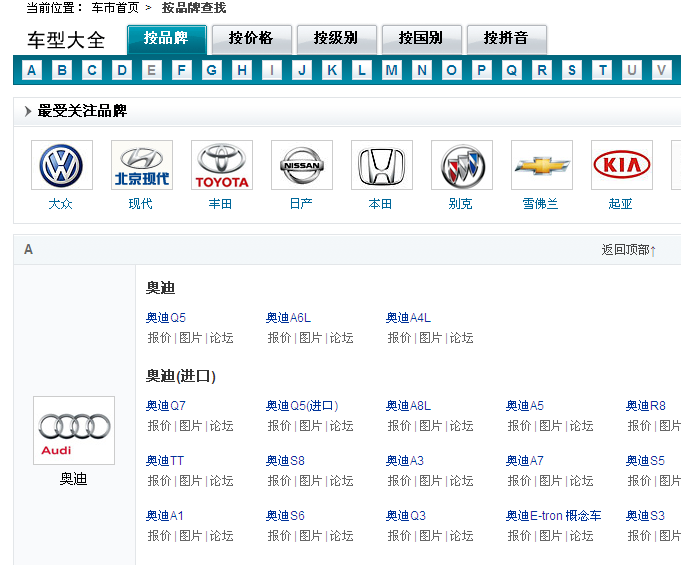
Task: Jump to letter D brands
Action: 122,70
